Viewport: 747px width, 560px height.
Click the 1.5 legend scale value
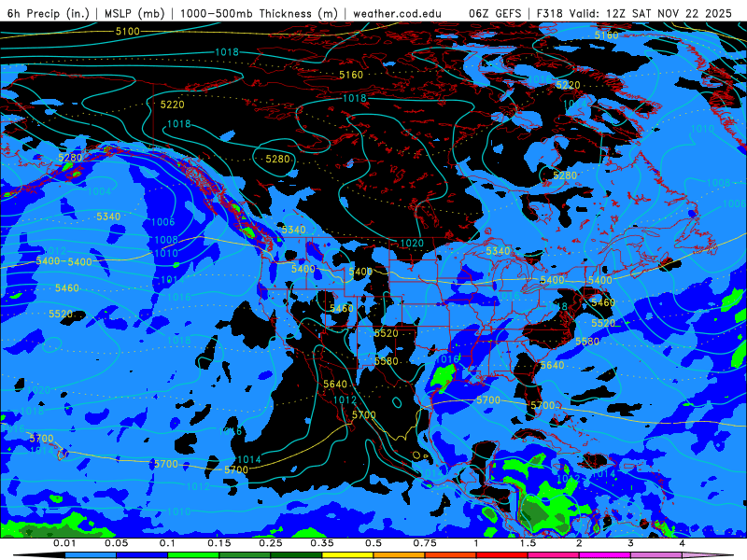tap(528, 543)
